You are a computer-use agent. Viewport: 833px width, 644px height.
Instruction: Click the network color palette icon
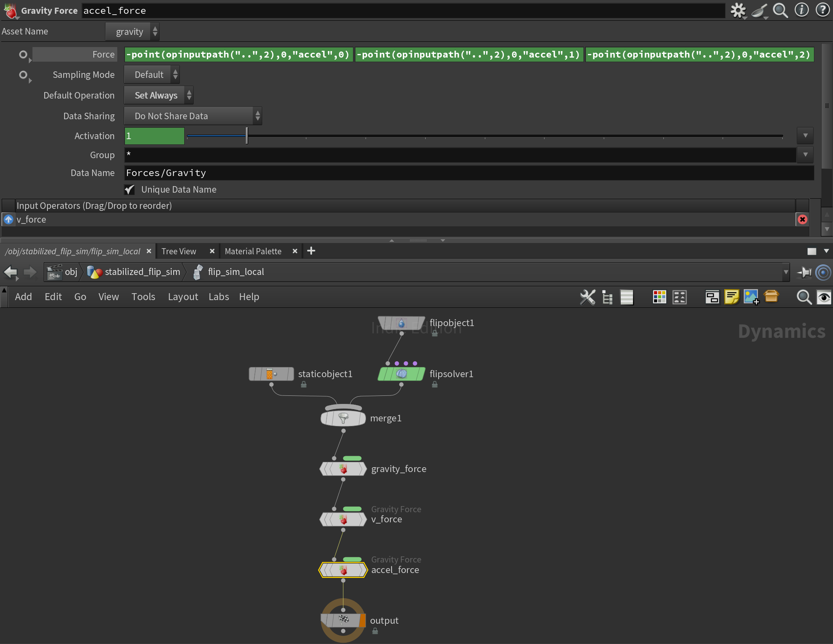pos(659,297)
